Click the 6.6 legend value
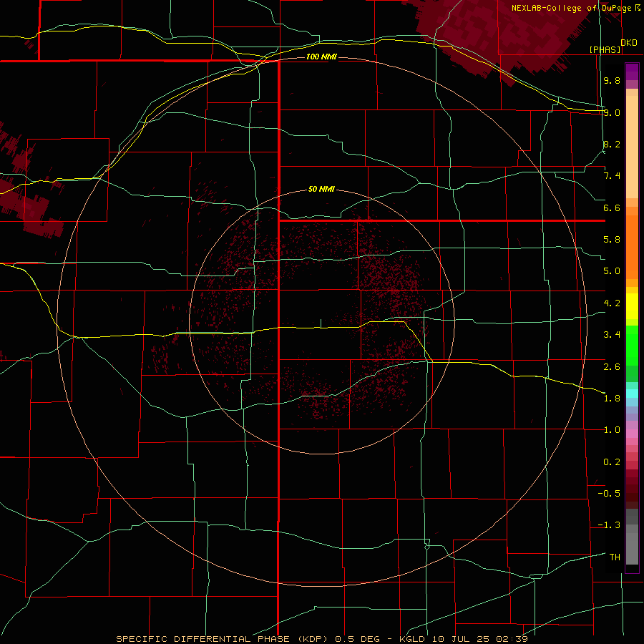The height and width of the screenshot is (644, 644). (x=612, y=208)
